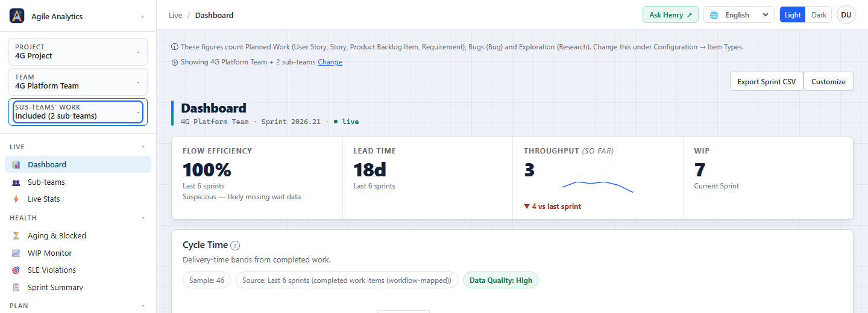
Task: Click the Sprint Summary clipboard icon
Action: click(x=16, y=288)
